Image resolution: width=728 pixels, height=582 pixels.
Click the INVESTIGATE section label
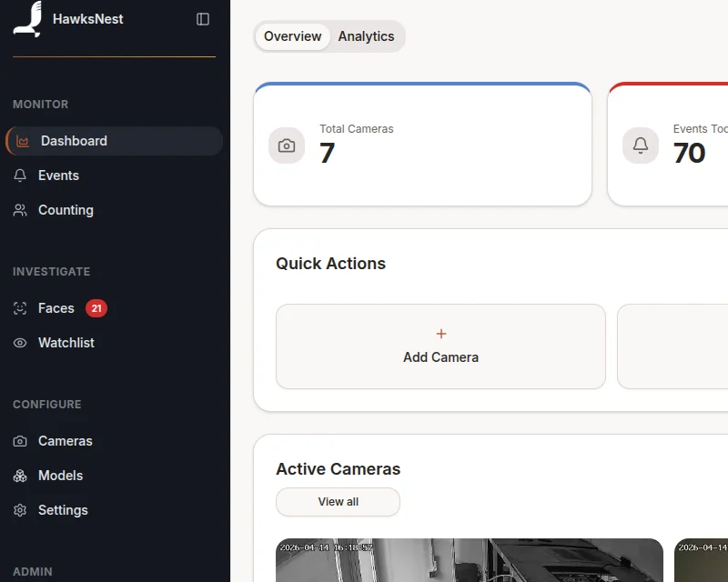tap(52, 272)
